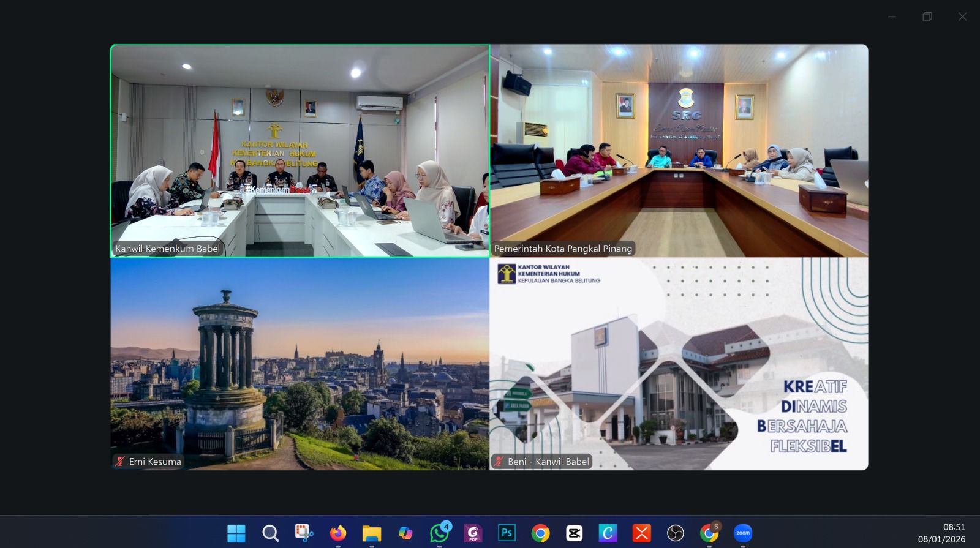Open WhatsApp with 4 unread notifications

pos(439,533)
